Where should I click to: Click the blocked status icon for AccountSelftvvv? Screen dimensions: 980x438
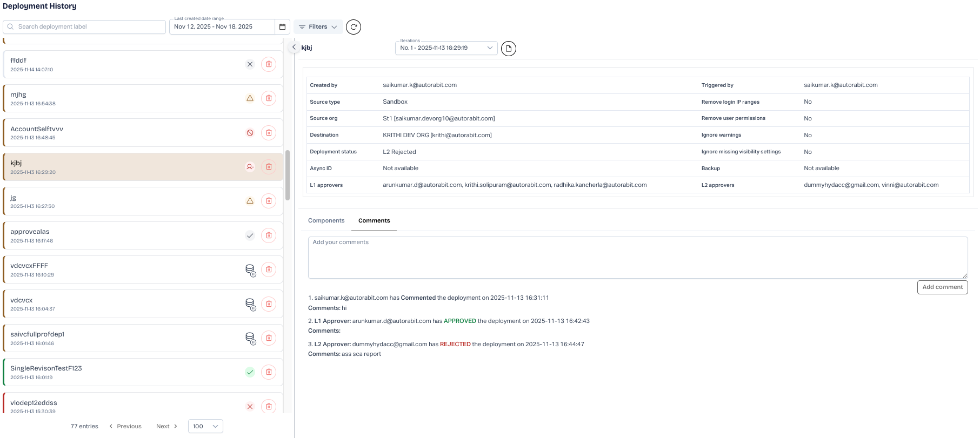(x=250, y=133)
